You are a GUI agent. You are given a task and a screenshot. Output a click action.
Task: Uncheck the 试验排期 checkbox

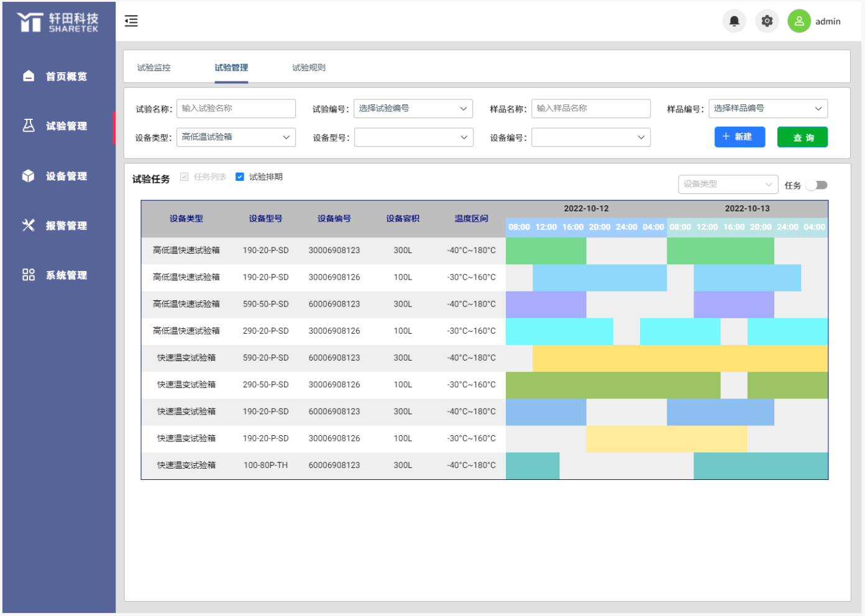(x=240, y=177)
